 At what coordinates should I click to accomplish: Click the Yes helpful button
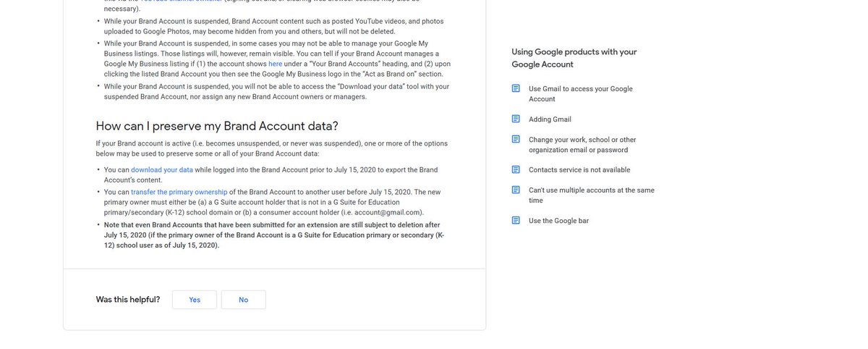[195, 300]
